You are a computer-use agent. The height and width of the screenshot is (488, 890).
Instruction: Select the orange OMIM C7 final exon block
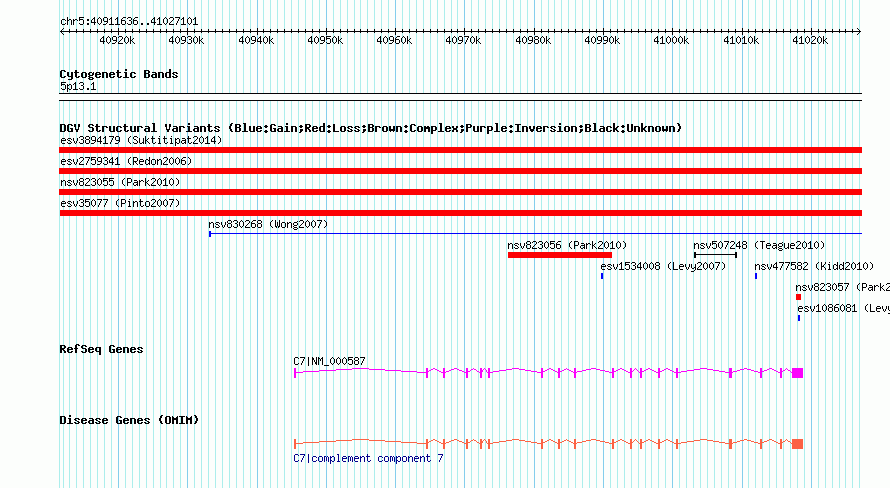coord(797,444)
